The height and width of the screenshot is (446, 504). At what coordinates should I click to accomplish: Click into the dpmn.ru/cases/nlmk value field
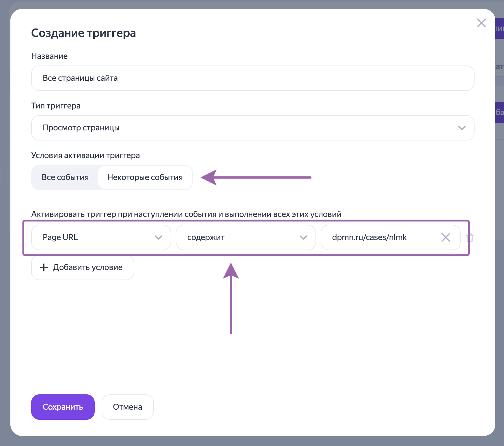point(381,237)
